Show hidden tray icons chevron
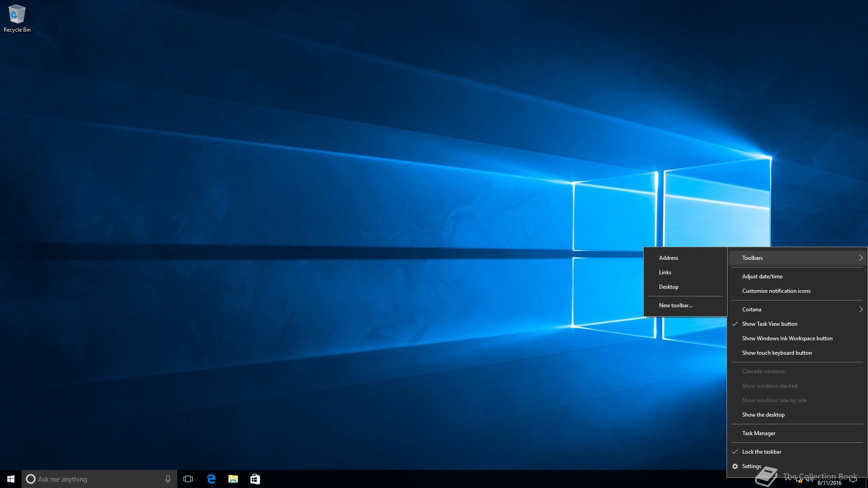Image resolution: width=868 pixels, height=488 pixels. pos(788,479)
